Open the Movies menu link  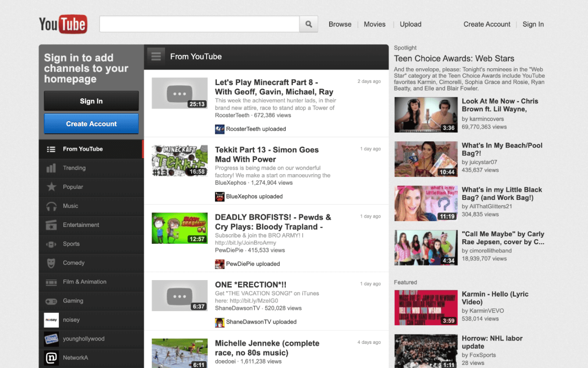tap(374, 24)
